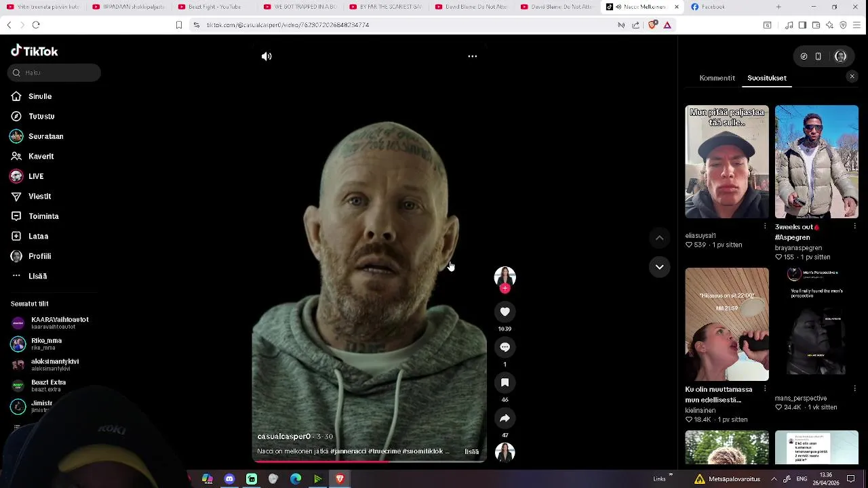This screenshot has height=488, width=868.
Task: Open options for eliasuysal1 video card
Action: click(765, 226)
